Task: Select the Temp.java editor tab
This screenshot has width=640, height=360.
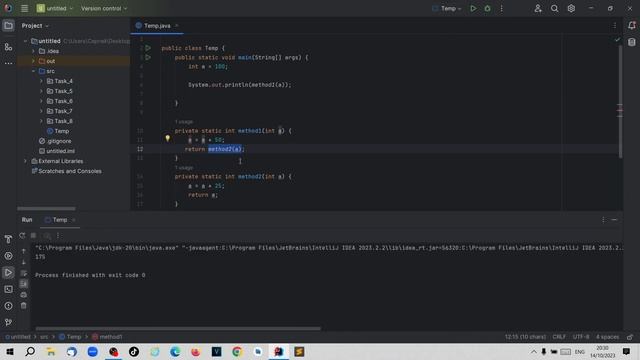Action: tap(157, 26)
